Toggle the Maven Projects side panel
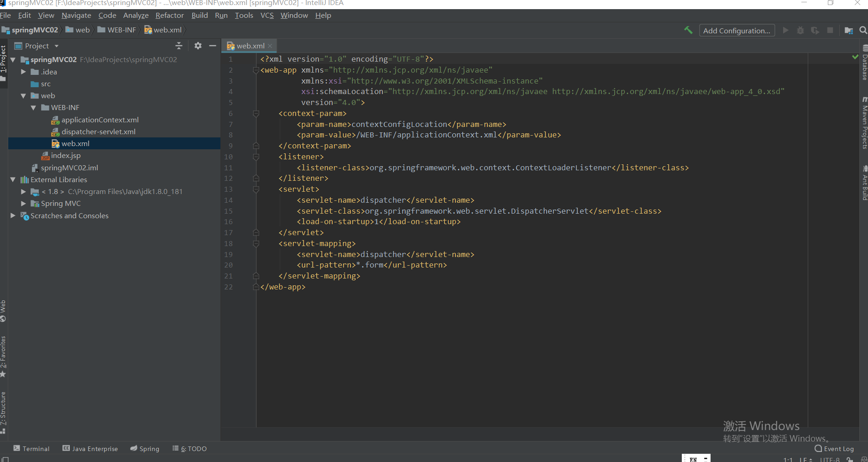This screenshot has width=868, height=462. 864,123
